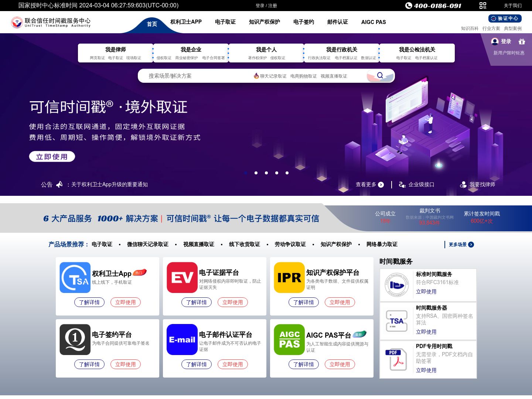Click the magnifier search button
This screenshot has height=399, width=532.
pos(380,76)
